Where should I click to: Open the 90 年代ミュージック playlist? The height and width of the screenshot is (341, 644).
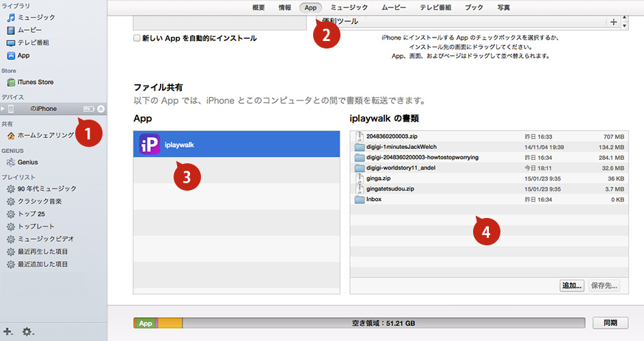(42, 189)
